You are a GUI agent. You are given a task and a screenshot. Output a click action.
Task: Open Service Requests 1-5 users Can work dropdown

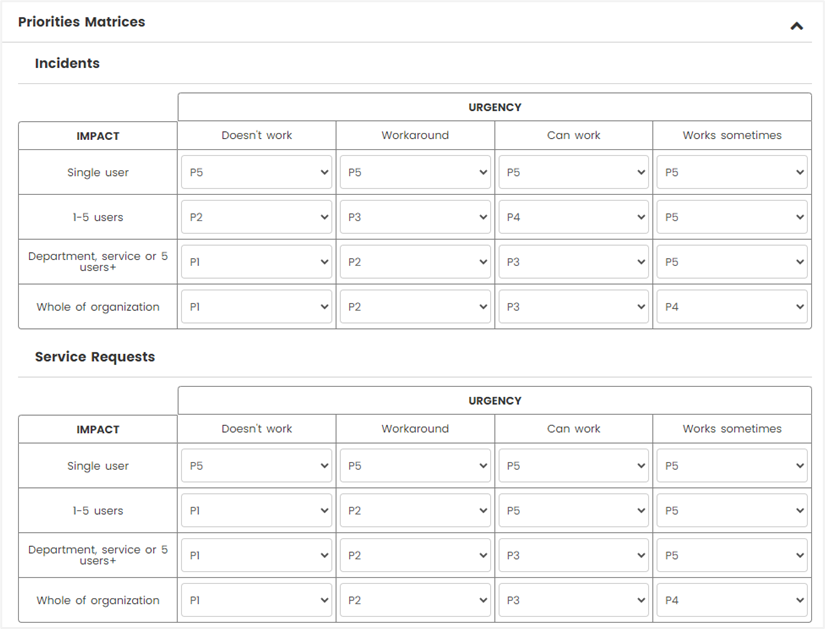point(574,510)
